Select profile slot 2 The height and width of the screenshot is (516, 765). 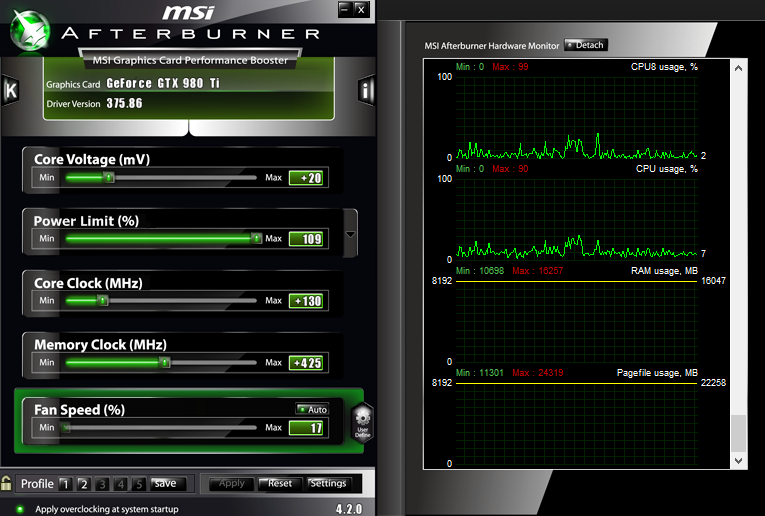tap(83, 484)
